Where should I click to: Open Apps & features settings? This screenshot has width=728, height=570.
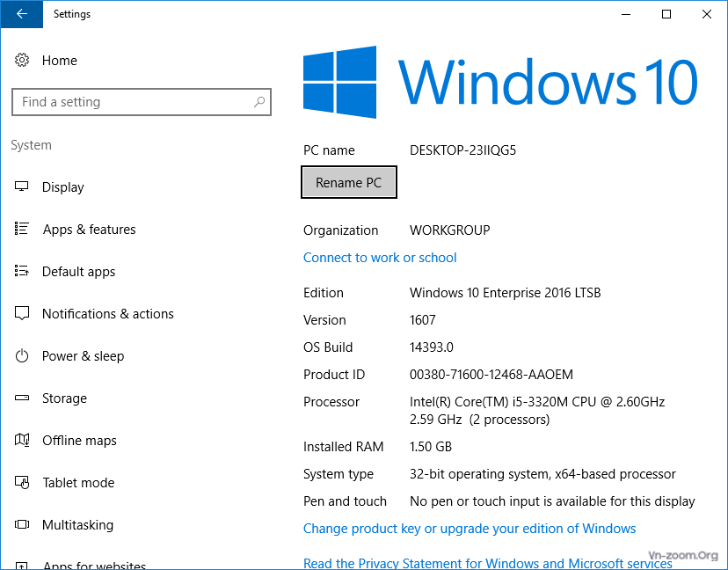point(89,230)
